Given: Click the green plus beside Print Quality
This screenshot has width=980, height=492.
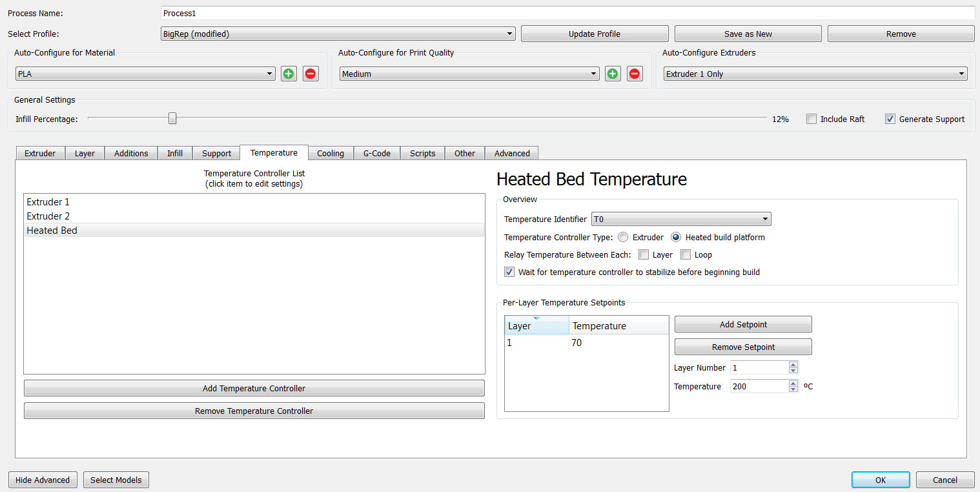Looking at the screenshot, I should tap(613, 74).
